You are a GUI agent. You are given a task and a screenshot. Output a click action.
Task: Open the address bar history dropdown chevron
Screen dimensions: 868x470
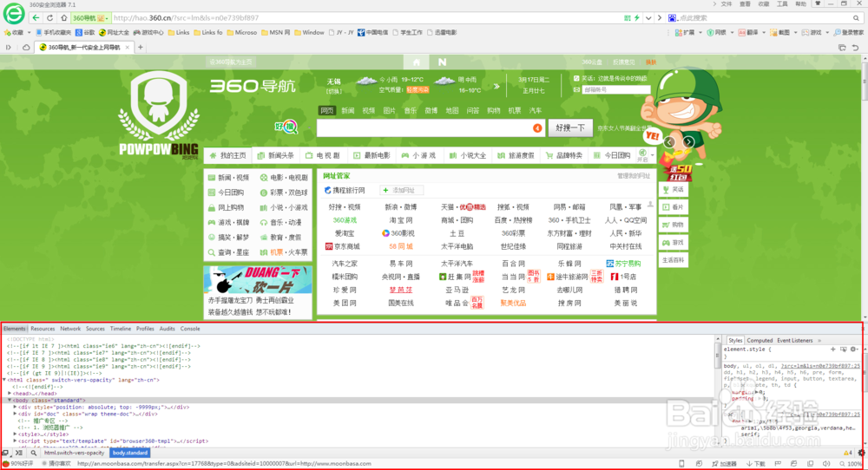[x=648, y=17]
